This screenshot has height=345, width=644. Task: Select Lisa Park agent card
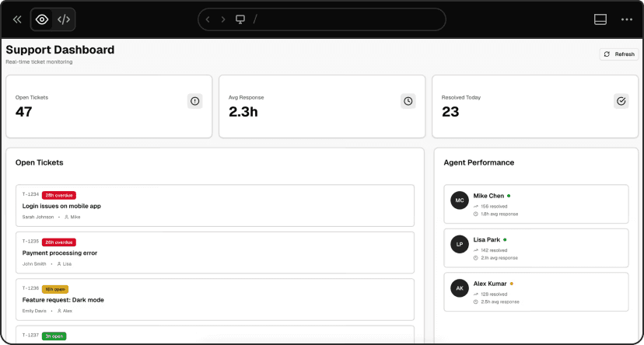pos(535,246)
